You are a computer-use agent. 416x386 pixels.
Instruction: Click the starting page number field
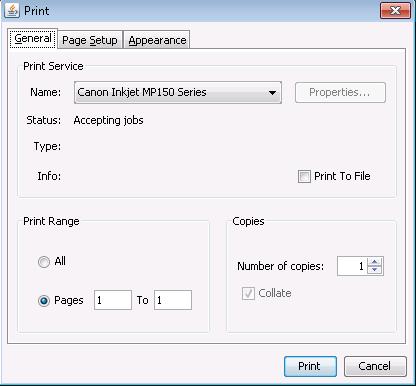point(113,300)
